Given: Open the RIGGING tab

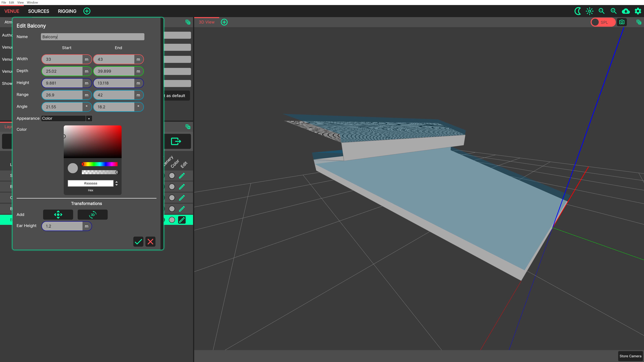Looking at the screenshot, I should click(67, 11).
